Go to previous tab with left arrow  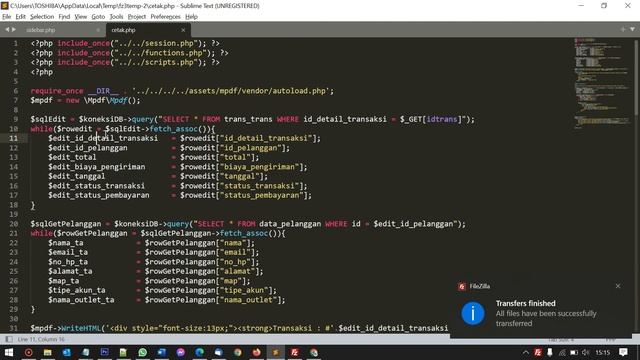[7, 30]
